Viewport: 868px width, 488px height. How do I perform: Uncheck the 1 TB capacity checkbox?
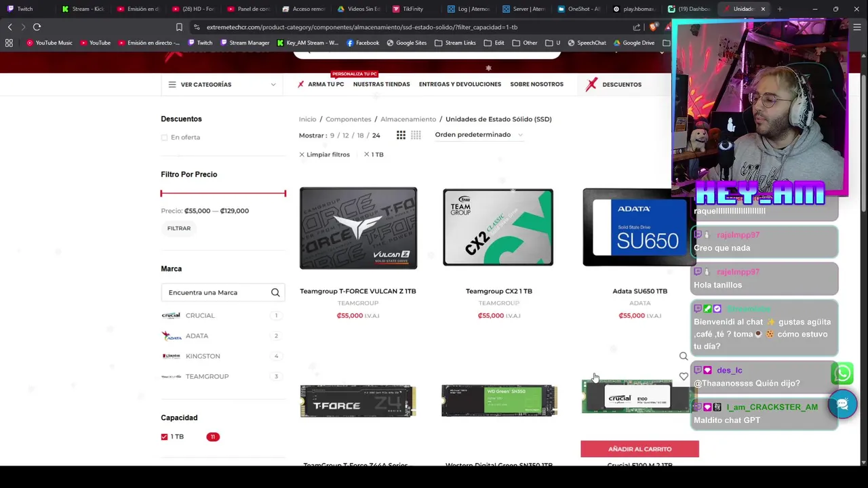coord(164,436)
